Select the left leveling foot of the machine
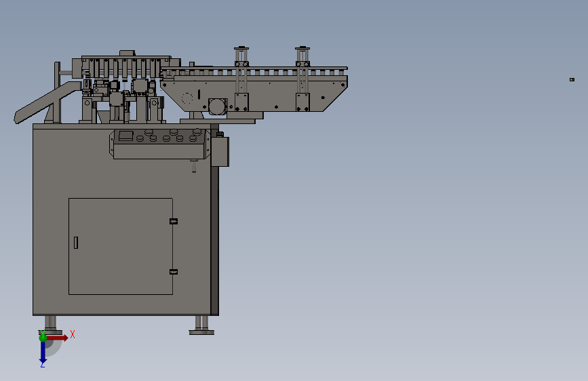588x381 pixels. click(x=50, y=325)
